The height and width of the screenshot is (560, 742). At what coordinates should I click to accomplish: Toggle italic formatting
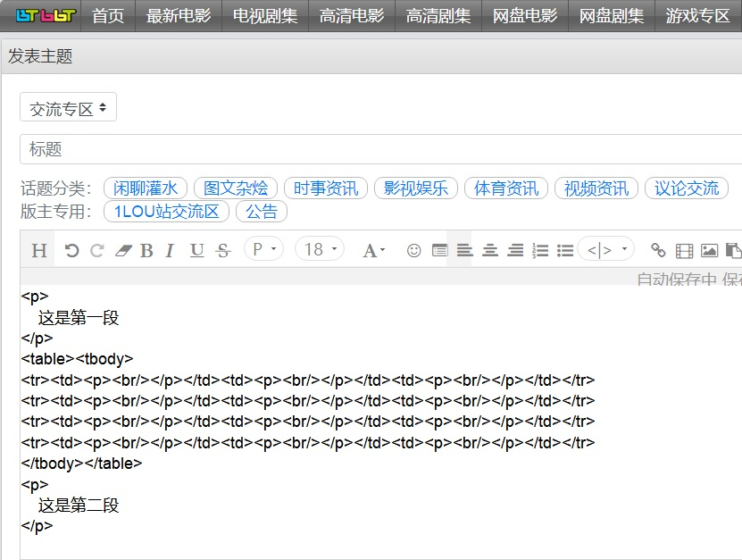click(171, 250)
